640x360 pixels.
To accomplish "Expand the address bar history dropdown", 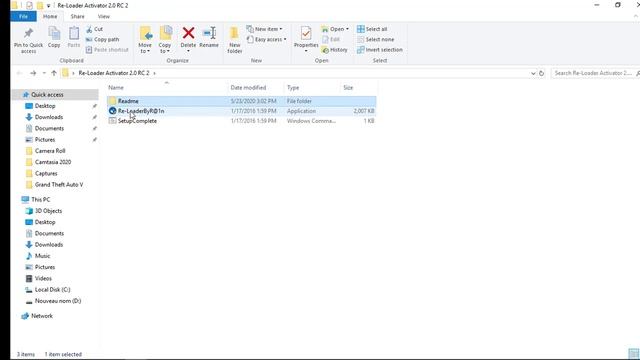I will (x=533, y=73).
